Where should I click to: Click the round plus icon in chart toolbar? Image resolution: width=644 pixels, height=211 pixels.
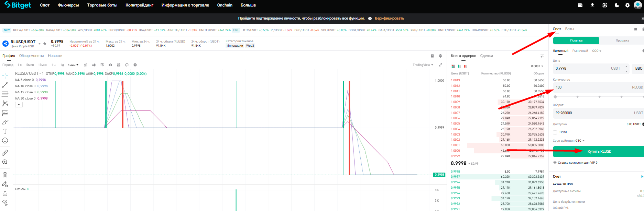pos(135,65)
